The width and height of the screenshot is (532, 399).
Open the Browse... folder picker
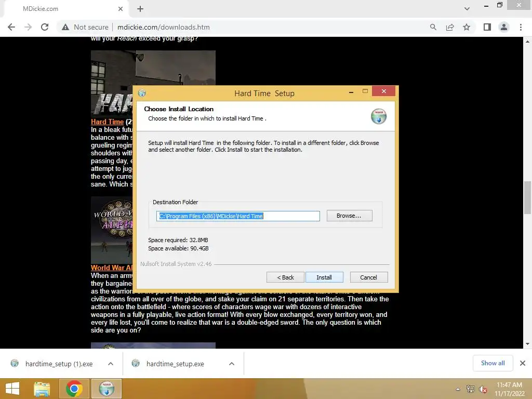coord(349,216)
